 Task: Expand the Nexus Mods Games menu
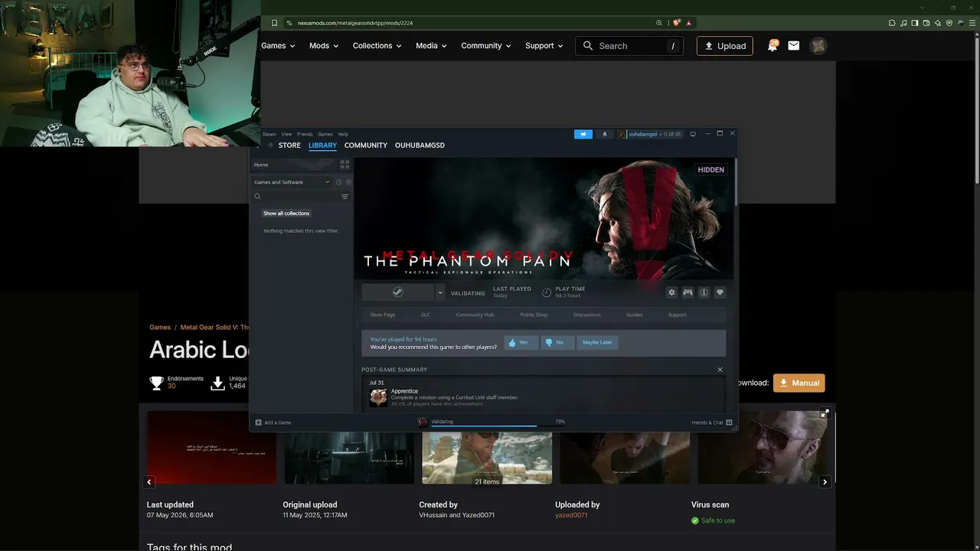(279, 46)
